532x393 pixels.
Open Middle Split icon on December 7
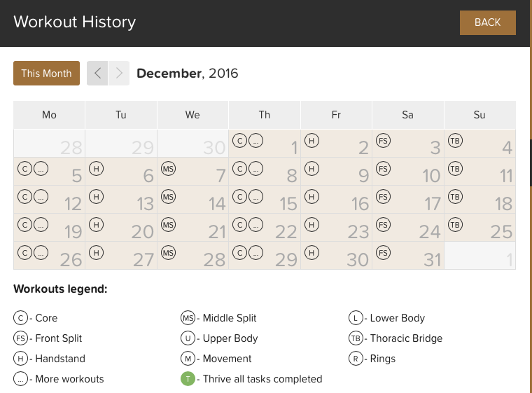(x=168, y=169)
